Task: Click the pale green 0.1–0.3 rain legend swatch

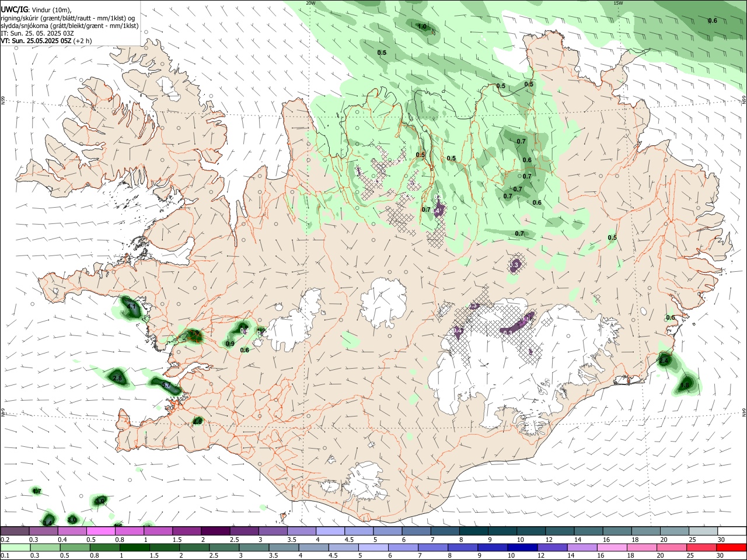Action: [x=15, y=547]
